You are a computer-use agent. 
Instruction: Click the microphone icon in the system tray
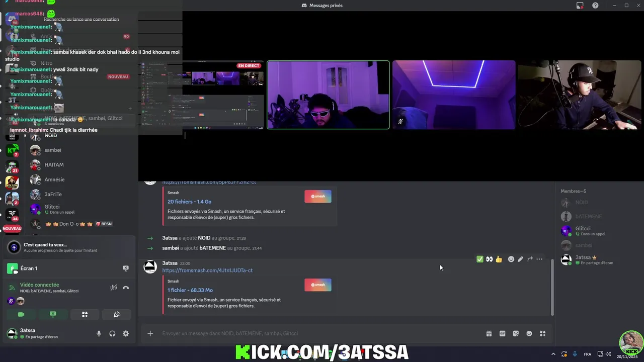(x=575, y=354)
